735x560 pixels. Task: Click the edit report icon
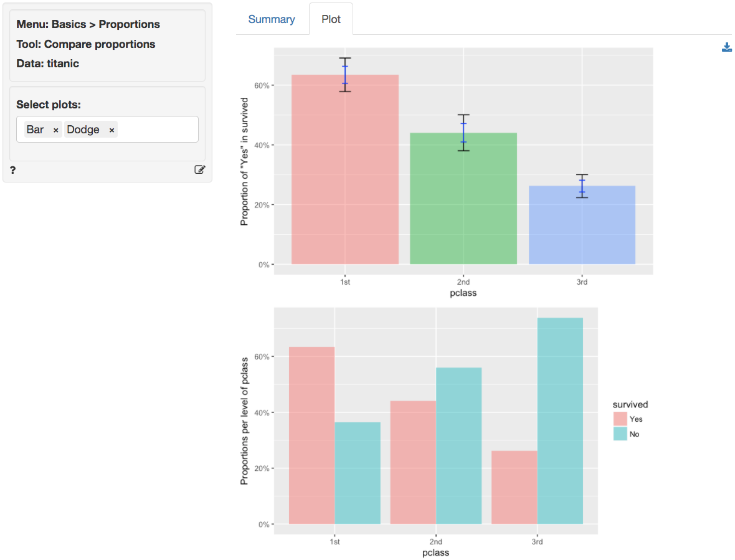pos(199,169)
